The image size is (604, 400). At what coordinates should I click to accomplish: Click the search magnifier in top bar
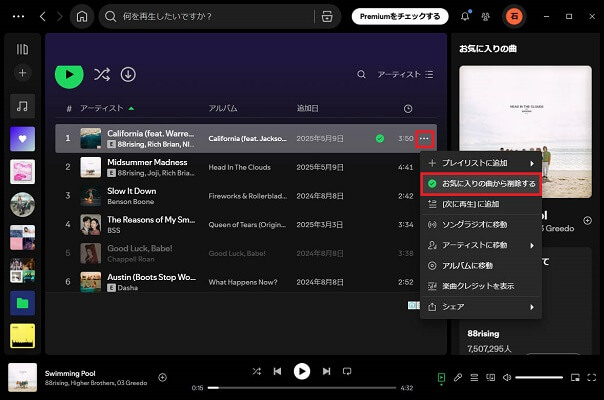(110, 17)
